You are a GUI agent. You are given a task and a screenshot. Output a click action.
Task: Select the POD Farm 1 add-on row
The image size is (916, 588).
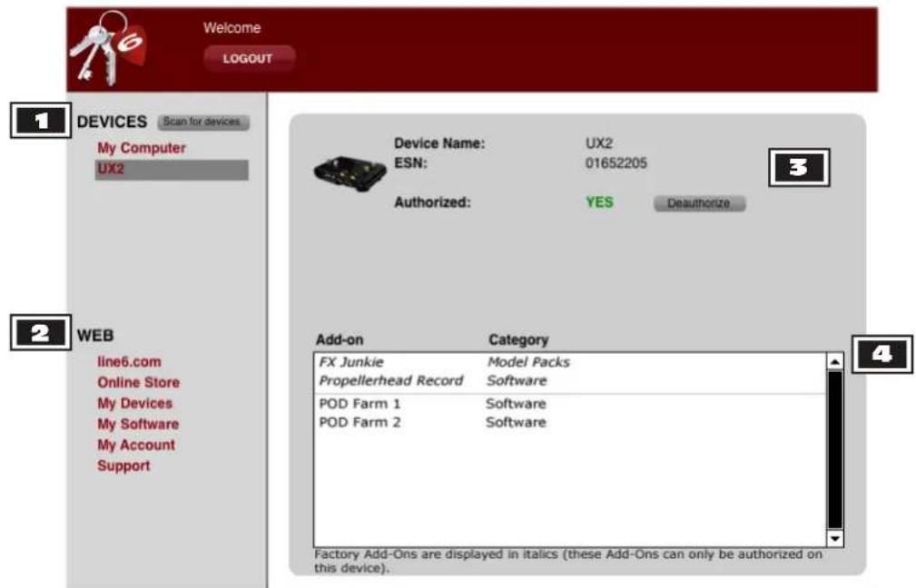[570, 404]
